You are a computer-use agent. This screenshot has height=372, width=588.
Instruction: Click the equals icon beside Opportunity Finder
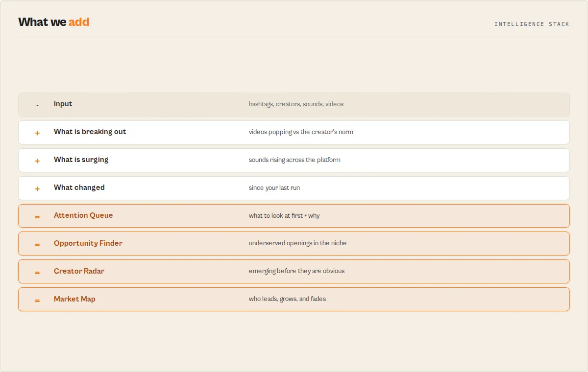point(37,245)
